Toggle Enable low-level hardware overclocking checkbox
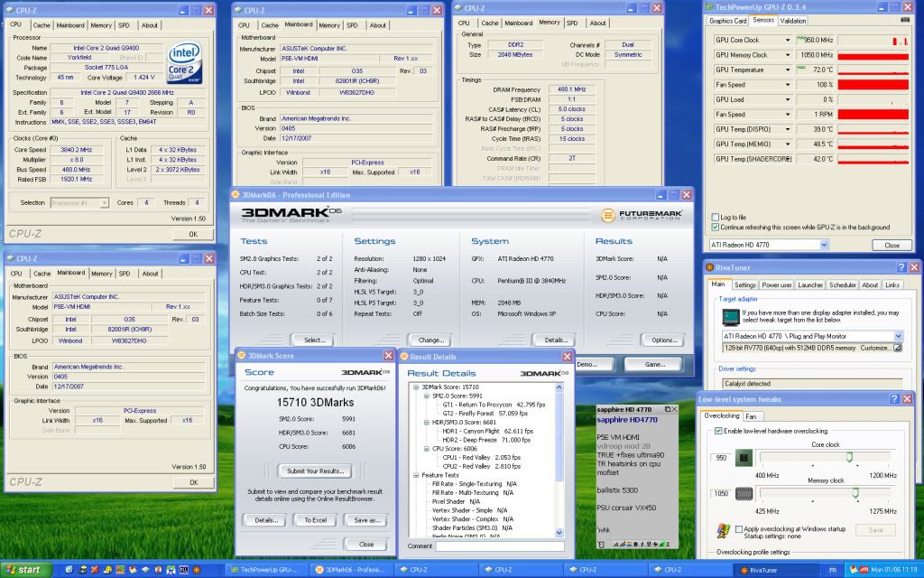The height and width of the screenshot is (578, 924). pos(718,432)
